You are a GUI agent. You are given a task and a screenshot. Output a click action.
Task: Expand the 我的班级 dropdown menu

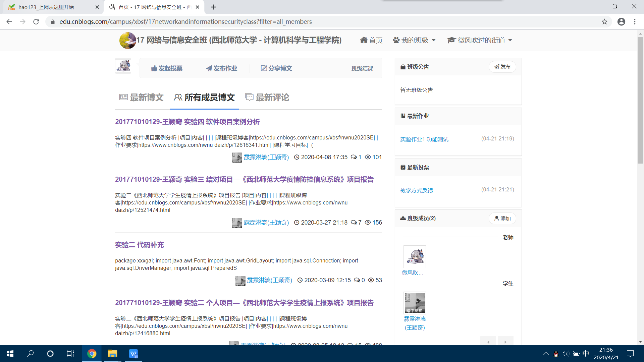point(415,40)
